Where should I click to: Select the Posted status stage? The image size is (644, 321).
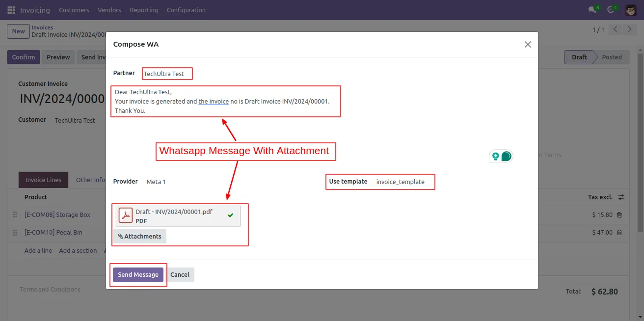(612, 57)
